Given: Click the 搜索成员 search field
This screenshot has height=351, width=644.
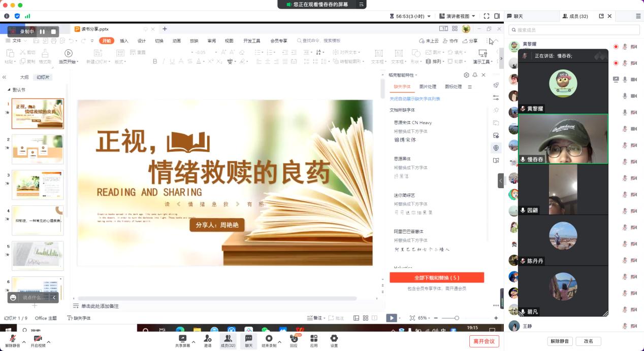Looking at the screenshot, I should 574,30.
